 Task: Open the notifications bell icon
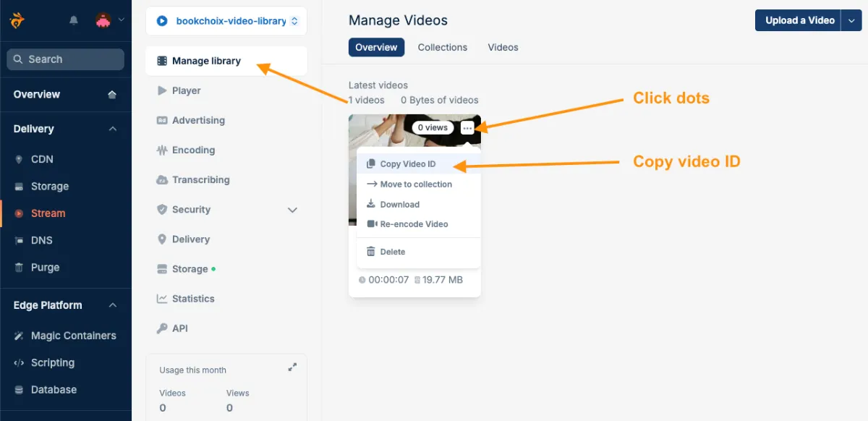pyautogui.click(x=73, y=21)
